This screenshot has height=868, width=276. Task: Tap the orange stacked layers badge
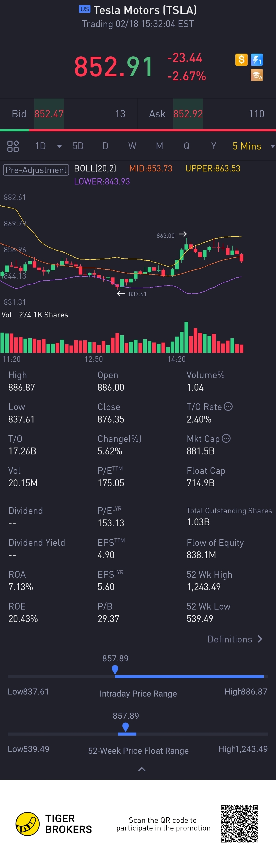(257, 75)
